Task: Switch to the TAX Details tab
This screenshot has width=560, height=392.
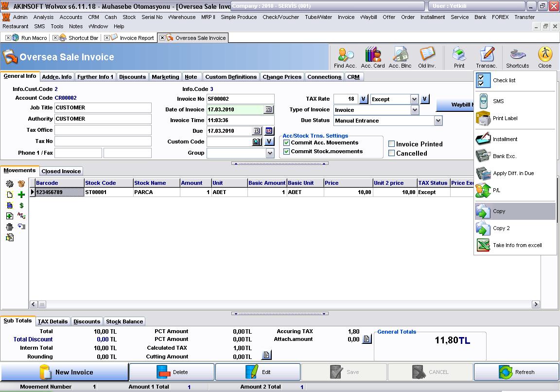Action: click(x=52, y=321)
